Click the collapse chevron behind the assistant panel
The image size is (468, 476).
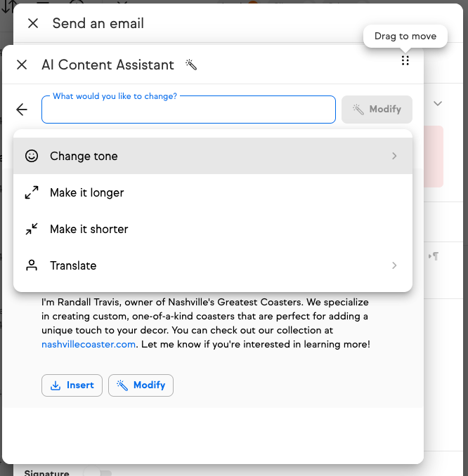coord(438,104)
